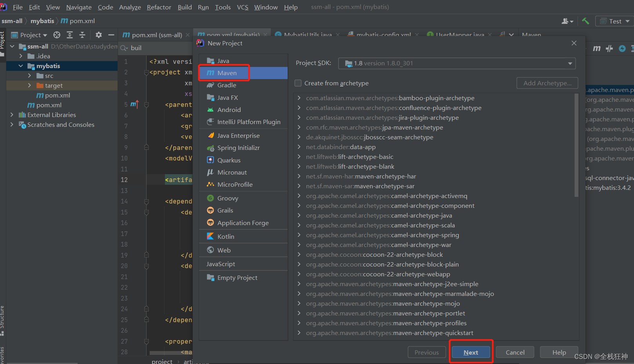Expand External Libraries node
The width and height of the screenshot is (634, 364).
click(12, 115)
